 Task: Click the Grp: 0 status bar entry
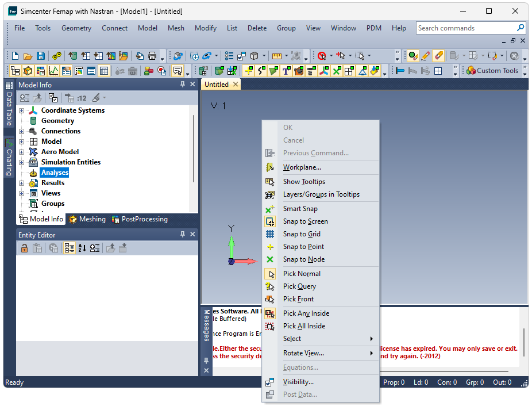(x=475, y=382)
